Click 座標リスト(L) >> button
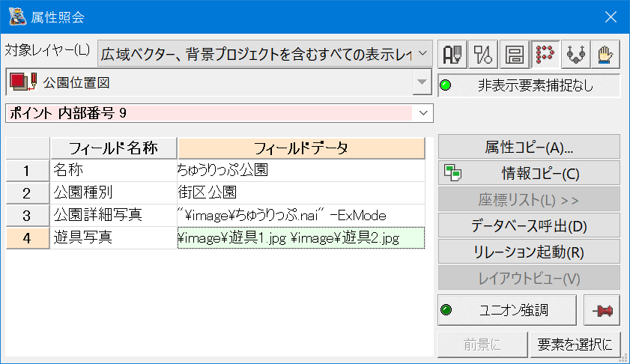The image size is (630, 364). click(529, 200)
